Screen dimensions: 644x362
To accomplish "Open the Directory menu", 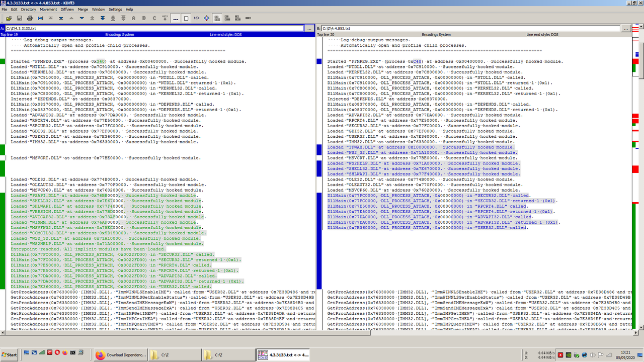I will click(x=29, y=9).
